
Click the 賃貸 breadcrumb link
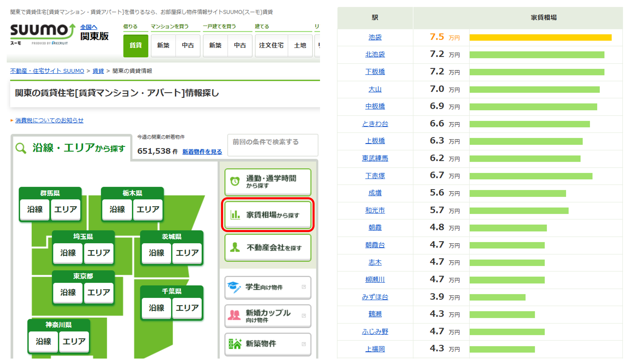98,71
